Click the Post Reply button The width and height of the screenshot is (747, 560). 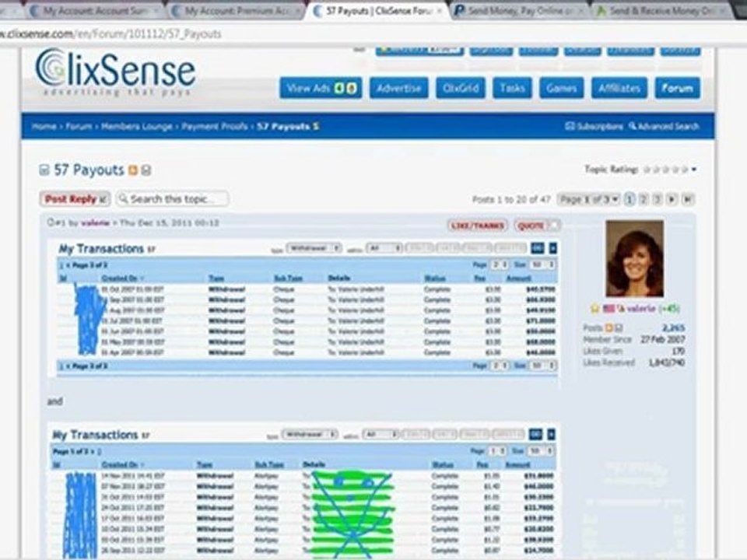click(x=75, y=199)
